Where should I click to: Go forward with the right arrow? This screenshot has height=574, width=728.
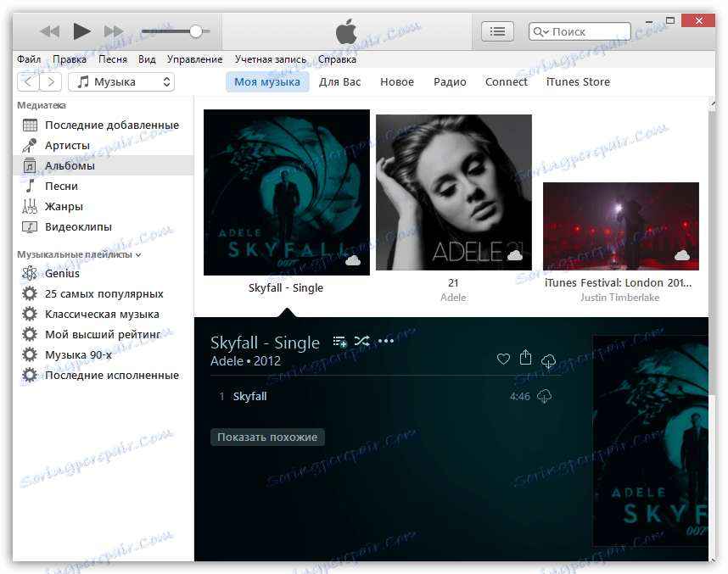click(x=51, y=82)
